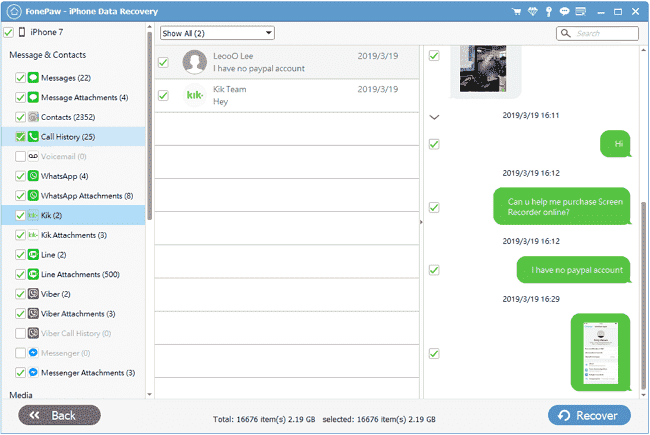Screen dimensions: 650x435
Task: Open the shopping cart icon in title bar
Action: coord(517,12)
